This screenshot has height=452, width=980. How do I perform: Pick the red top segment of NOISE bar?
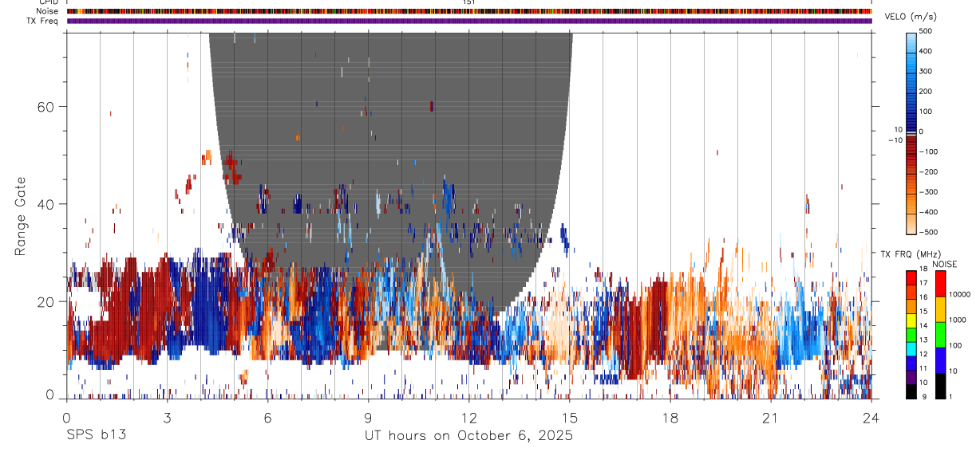(941, 283)
